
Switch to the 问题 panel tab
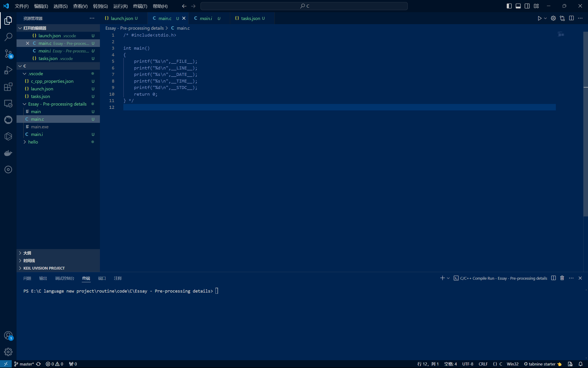tap(27, 278)
